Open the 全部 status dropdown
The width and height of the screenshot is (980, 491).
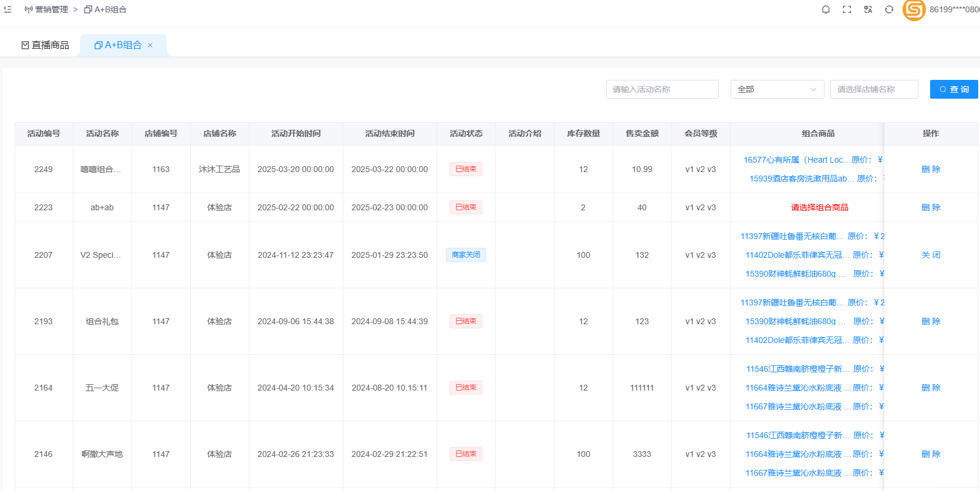point(776,89)
